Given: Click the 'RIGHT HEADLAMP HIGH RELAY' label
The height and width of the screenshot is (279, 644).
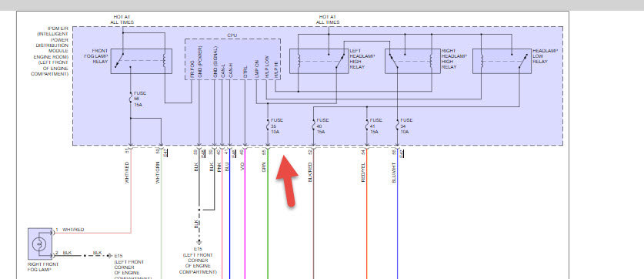Looking at the screenshot, I should [x=454, y=59].
